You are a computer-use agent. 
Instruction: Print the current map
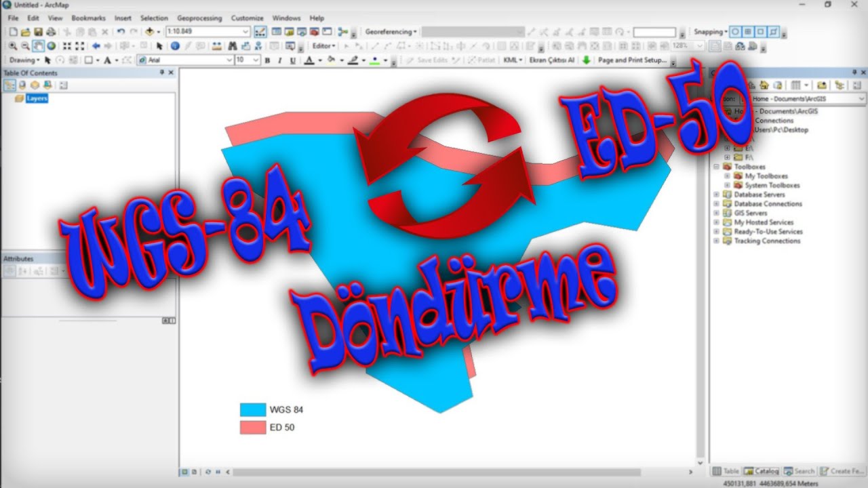[50, 32]
